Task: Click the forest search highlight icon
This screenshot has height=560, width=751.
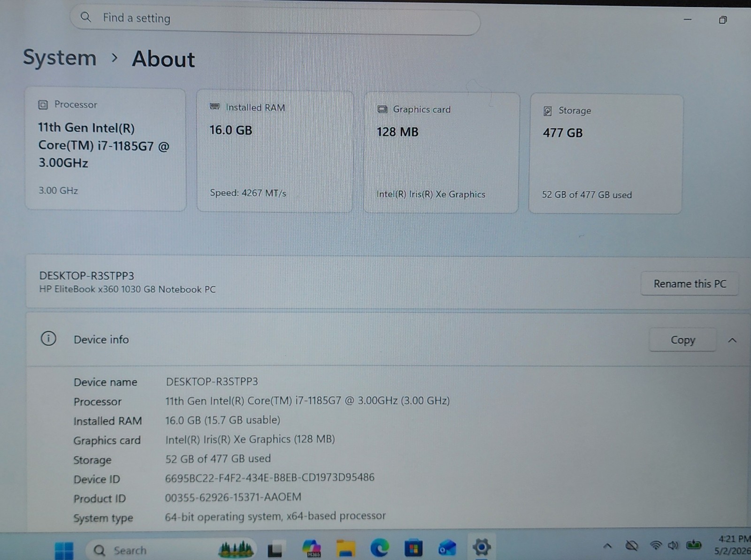Action: coord(236,548)
